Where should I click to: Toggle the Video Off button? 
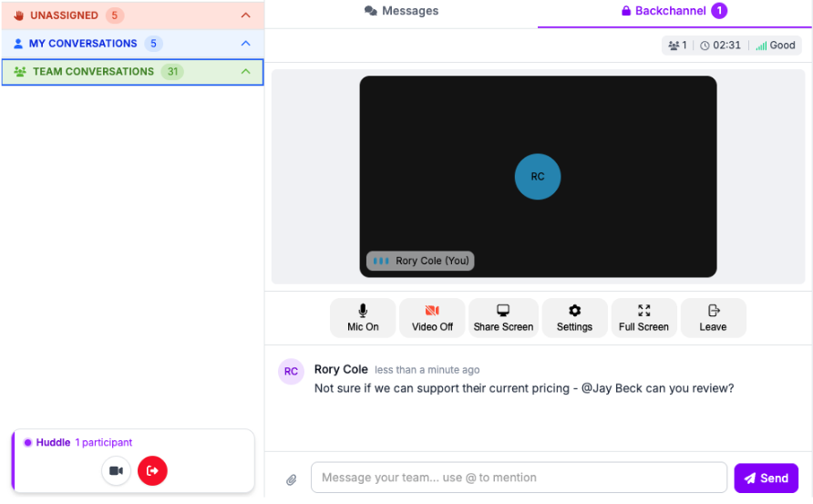(432, 318)
